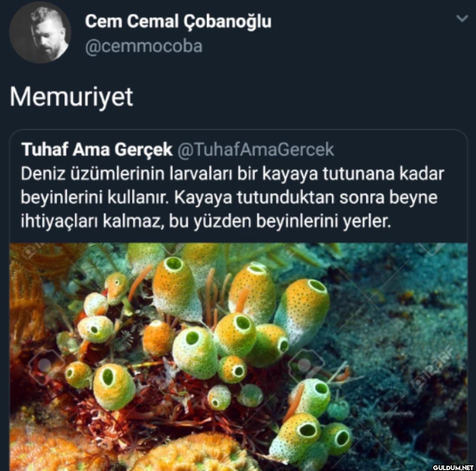Click the line 'beyinlerini kullanır. Kayaya tutunduktan'
Viewport: 476px width, 471px height.
[229, 198]
